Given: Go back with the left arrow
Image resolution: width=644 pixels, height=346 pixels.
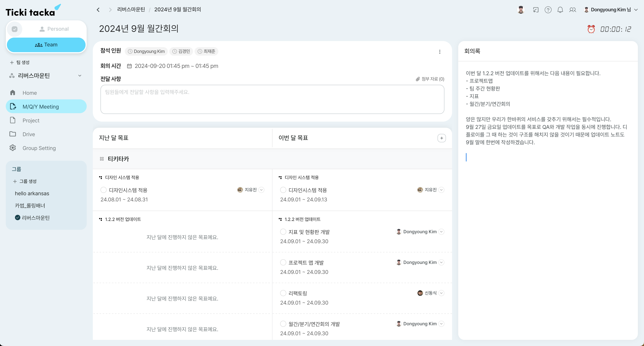Looking at the screenshot, I should [x=98, y=10].
